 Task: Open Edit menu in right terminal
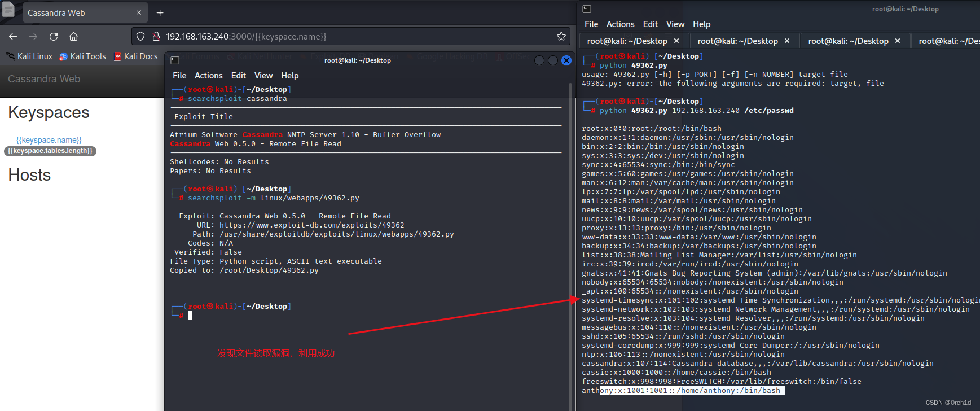pos(651,24)
